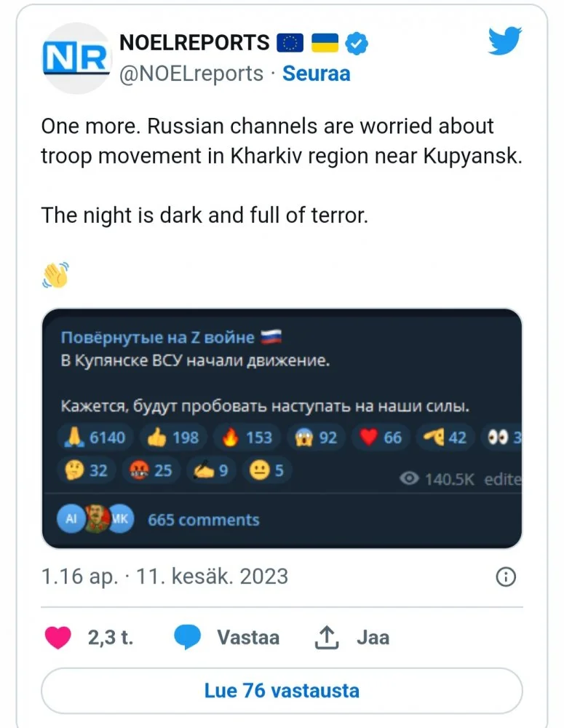Open the tweet info circle icon
Viewport: 564px width, 728px height.
pos(505,577)
